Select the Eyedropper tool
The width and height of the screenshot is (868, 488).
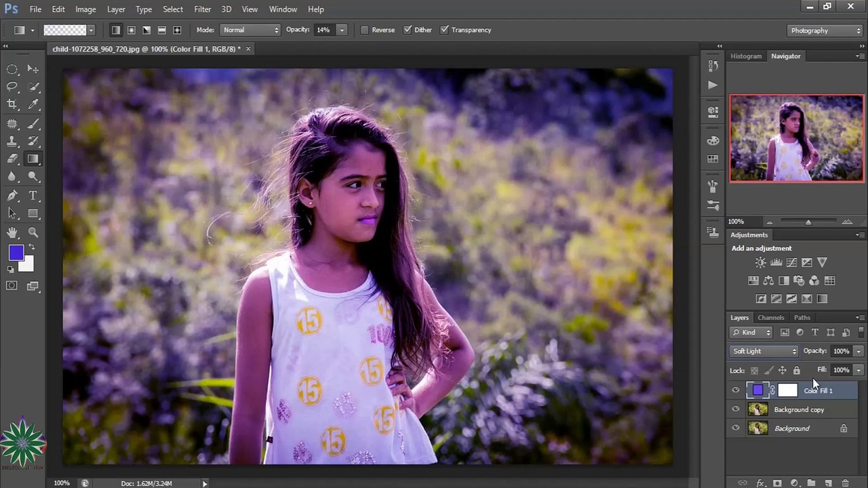33,104
